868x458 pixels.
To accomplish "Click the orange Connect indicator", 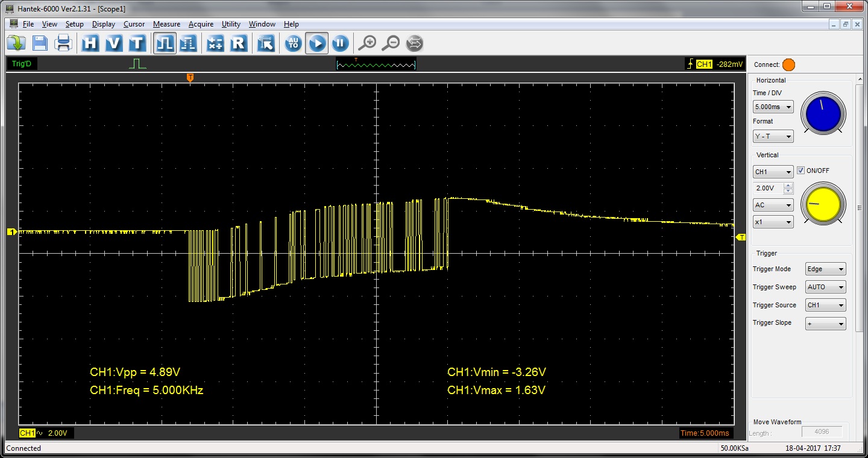I will pyautogui.click(x=788, y=64).
